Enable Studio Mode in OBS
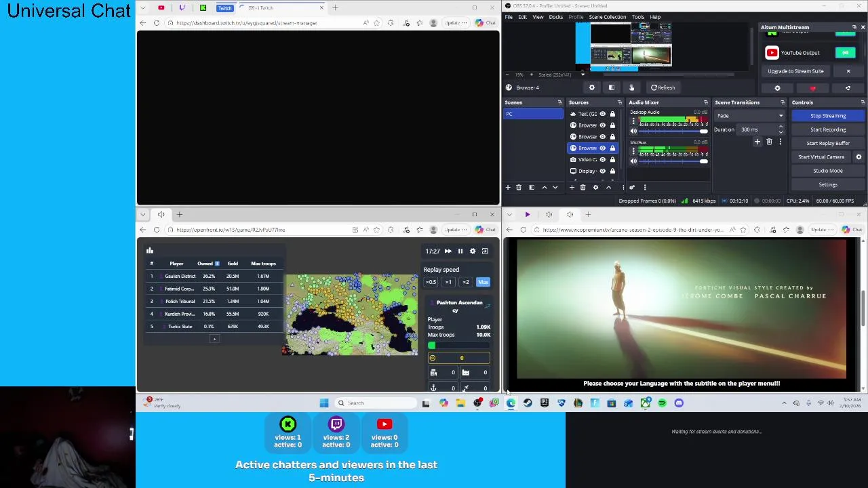This screenshot has width=868, height=488. (828, 171)
